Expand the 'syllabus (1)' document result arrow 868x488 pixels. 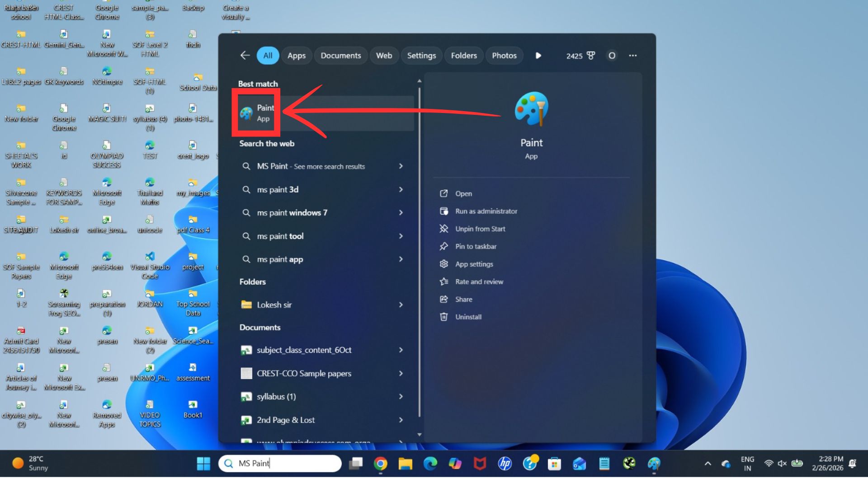click(401, 397)
